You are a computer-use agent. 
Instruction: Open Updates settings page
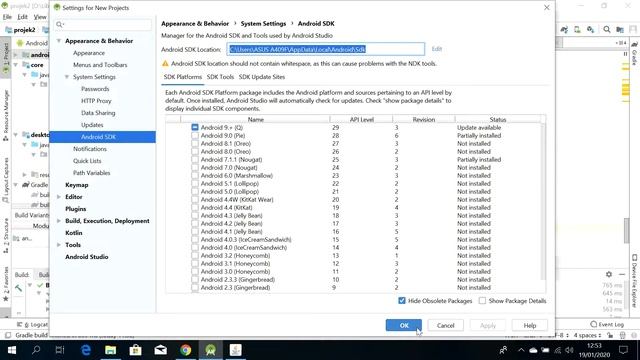pyautogui.click(x=92, y=125)
